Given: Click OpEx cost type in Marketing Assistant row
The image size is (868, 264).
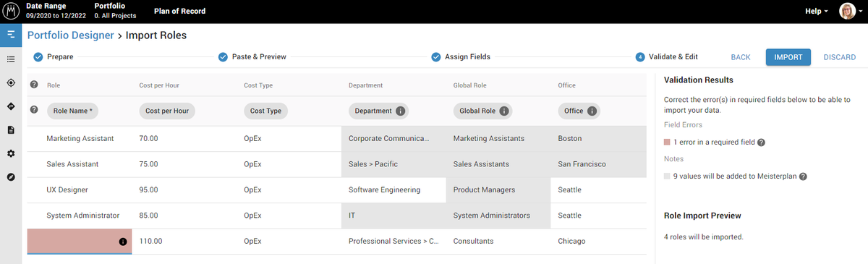Looking at the screenshot, I should (289, 138).
